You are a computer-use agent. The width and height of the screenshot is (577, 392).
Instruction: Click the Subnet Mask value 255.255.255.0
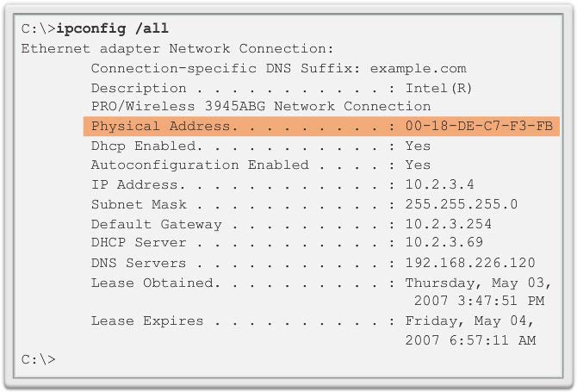click(461, 204)
